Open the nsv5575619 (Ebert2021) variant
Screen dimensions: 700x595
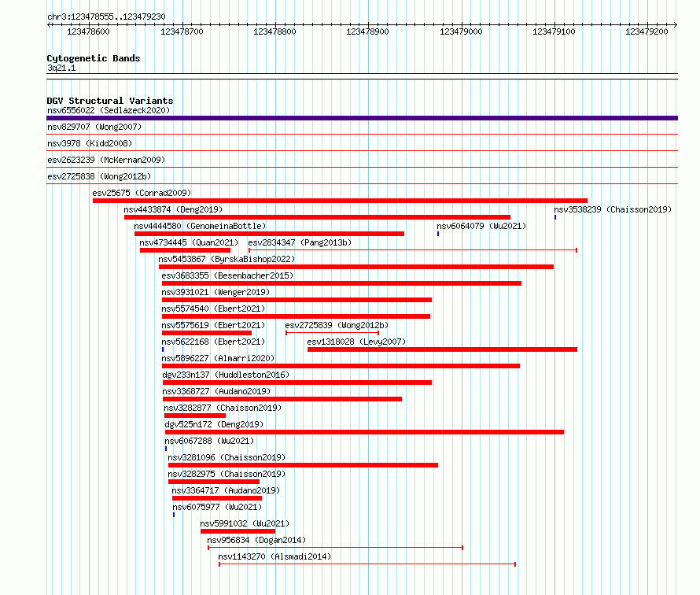(213, 325)
